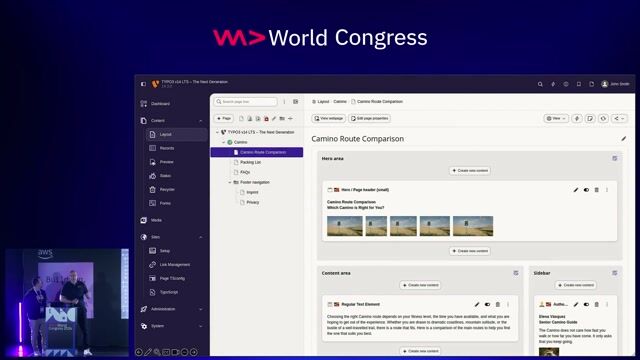Collapse the Content module group
The image size is (640, 360).
click(200, 121)
